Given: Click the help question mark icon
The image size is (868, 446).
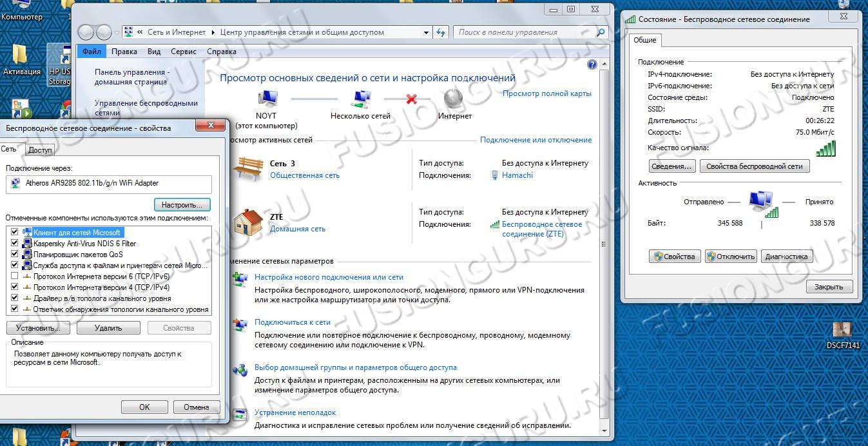Looking at the screenshot, I should coord(592,64).
